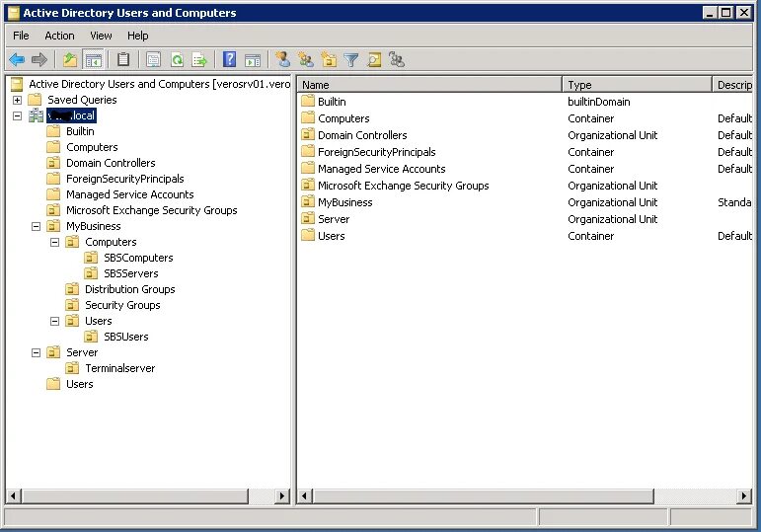Select the Domain Controllers row in the list
The width and height of the screenshot is (761, 532).
(526, 135)
